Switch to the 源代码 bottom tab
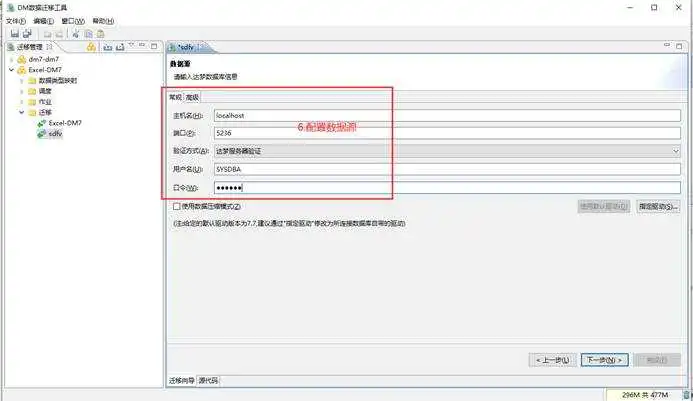The image size is (693, 401). [x=208, y=380]
